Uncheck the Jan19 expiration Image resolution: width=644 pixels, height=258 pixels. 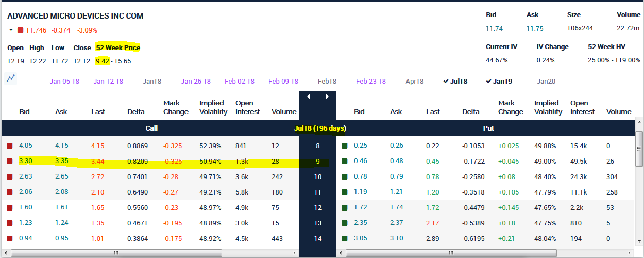tap(499, 82)
